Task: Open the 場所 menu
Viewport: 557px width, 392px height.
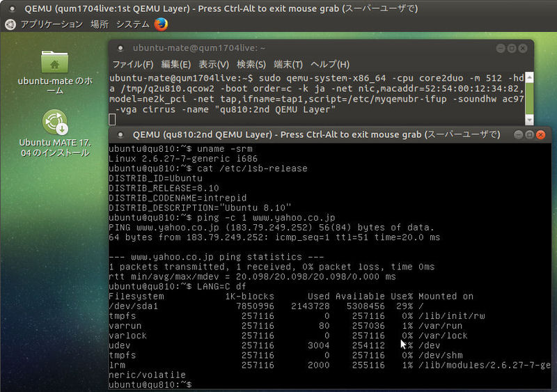Action: tap(100, 24)
